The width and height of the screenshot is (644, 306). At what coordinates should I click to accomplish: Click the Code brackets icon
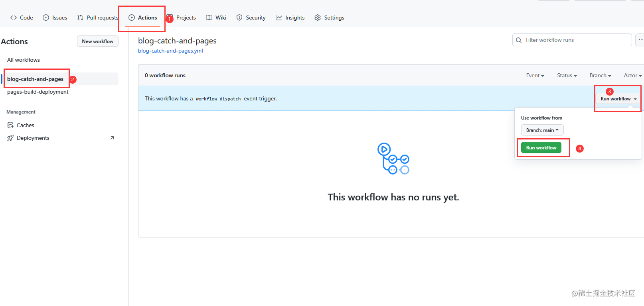tap(14, 18)
